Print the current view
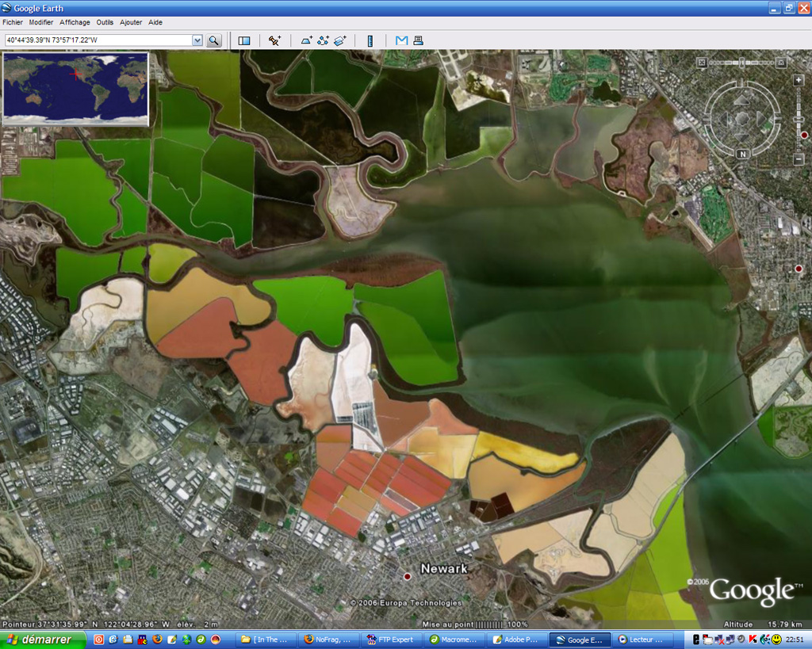Image resolution: width=812 pixels, height=649 pixels. (x=419, y=40)
